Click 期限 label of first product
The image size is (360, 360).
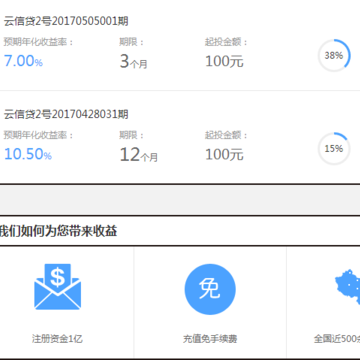click(x=132, y=42)
